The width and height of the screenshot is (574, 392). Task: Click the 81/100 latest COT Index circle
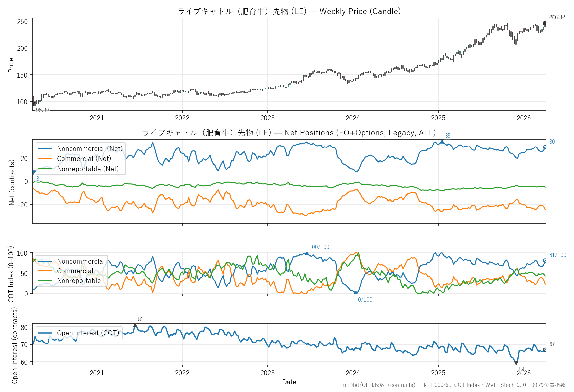545,261
